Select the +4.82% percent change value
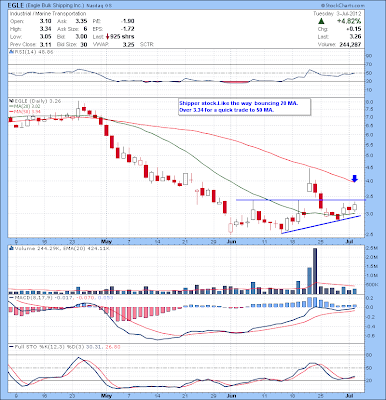The image size is (386, 400). click(349, 21)
